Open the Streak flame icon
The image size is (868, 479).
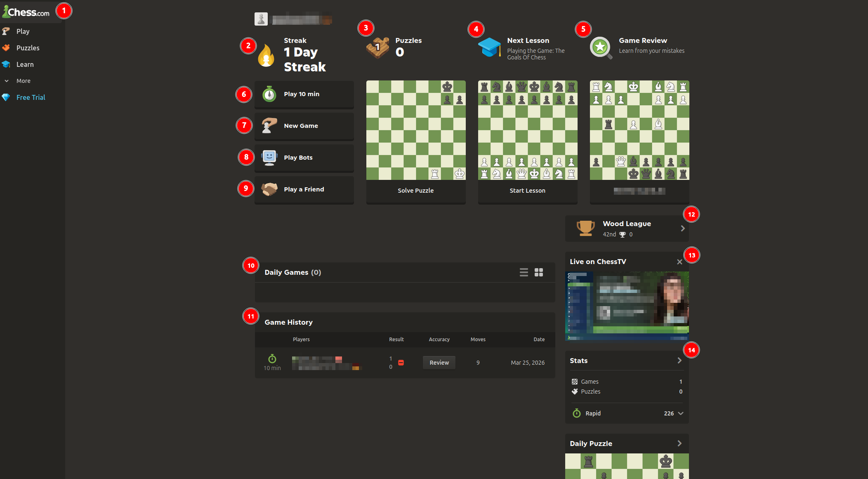(x=266, y=55)
